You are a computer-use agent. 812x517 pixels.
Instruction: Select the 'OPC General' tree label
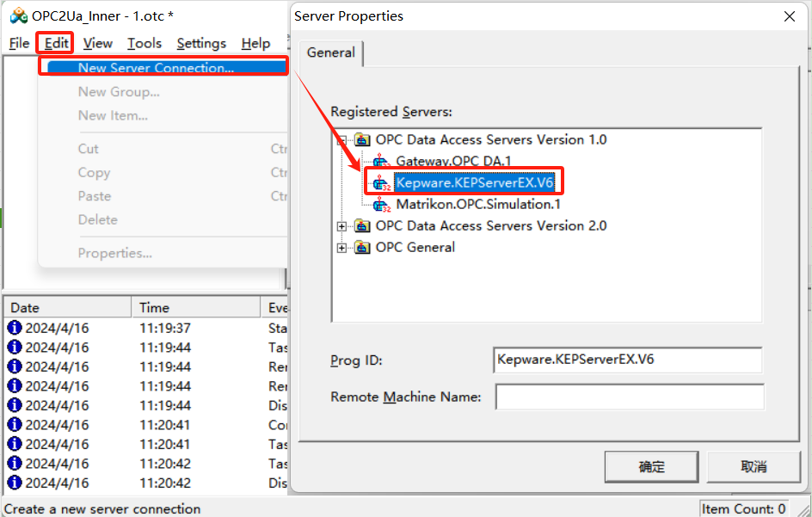pyautogui.click(x=415, y=248)
